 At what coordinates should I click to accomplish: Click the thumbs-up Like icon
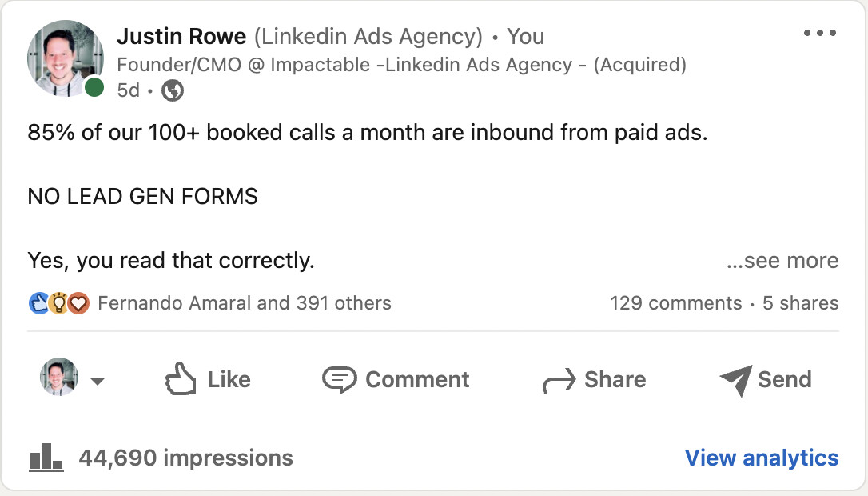tap(181, 379)
